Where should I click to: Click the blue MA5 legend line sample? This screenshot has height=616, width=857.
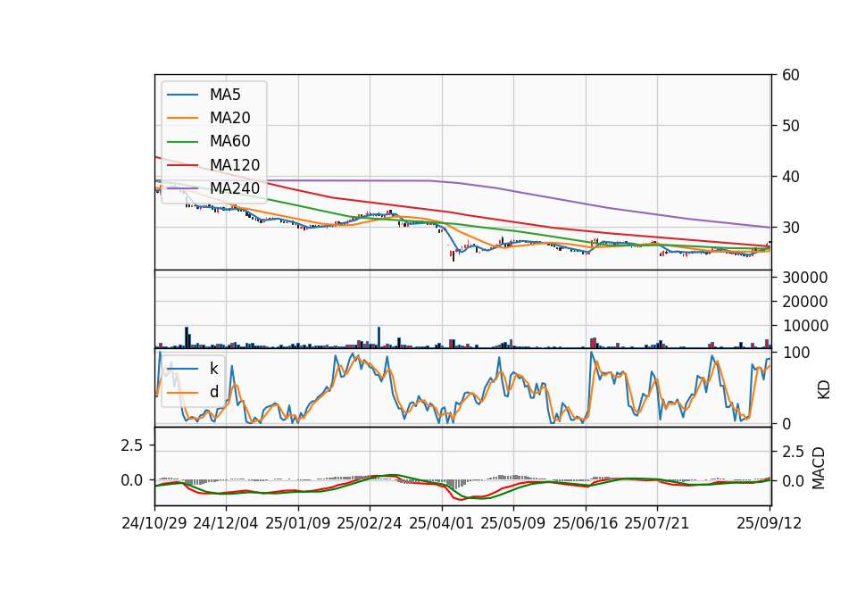[x=182, y=96]
